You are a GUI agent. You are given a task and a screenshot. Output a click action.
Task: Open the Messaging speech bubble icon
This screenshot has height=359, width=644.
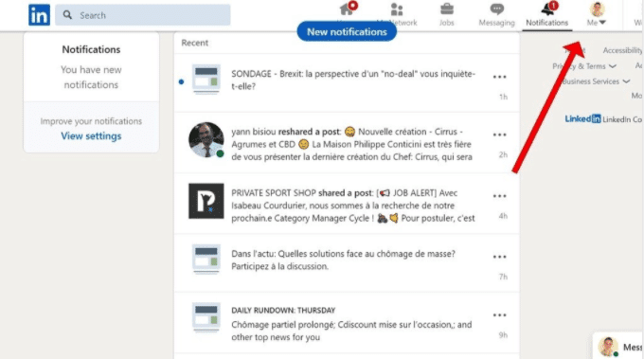(x=496, y=9)
